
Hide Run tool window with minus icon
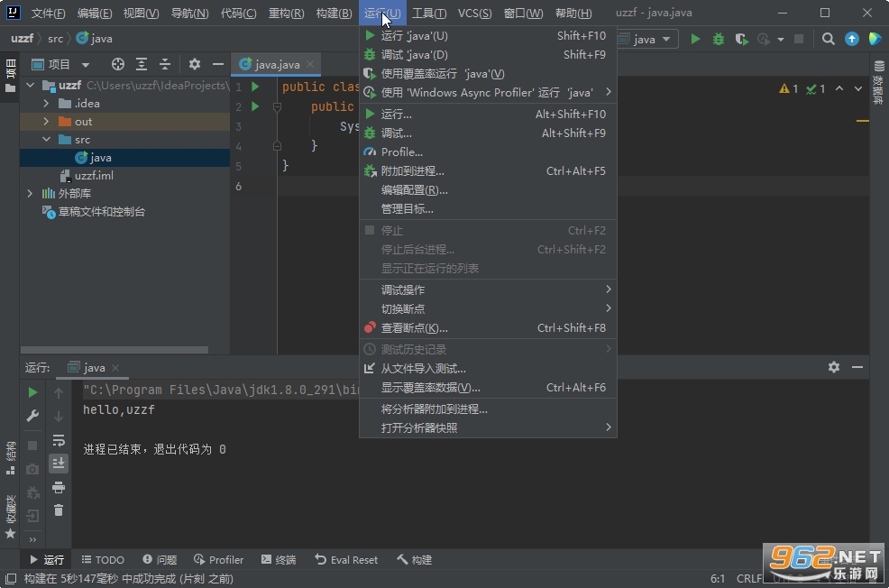pos(857,367)
